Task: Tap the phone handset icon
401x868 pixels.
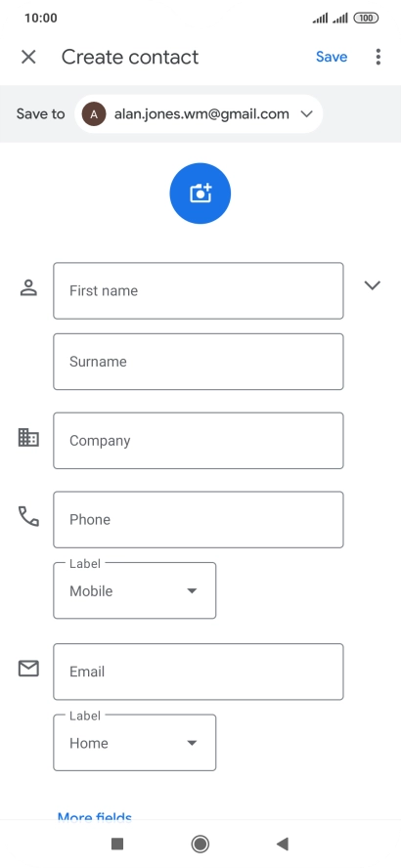Action: tap(28, 516)
